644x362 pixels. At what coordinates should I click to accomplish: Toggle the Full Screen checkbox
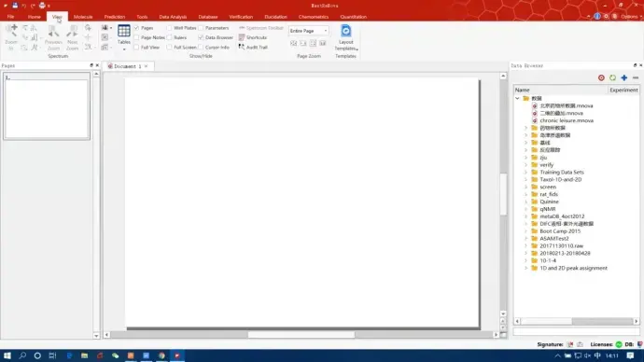(x=169, y=48)
